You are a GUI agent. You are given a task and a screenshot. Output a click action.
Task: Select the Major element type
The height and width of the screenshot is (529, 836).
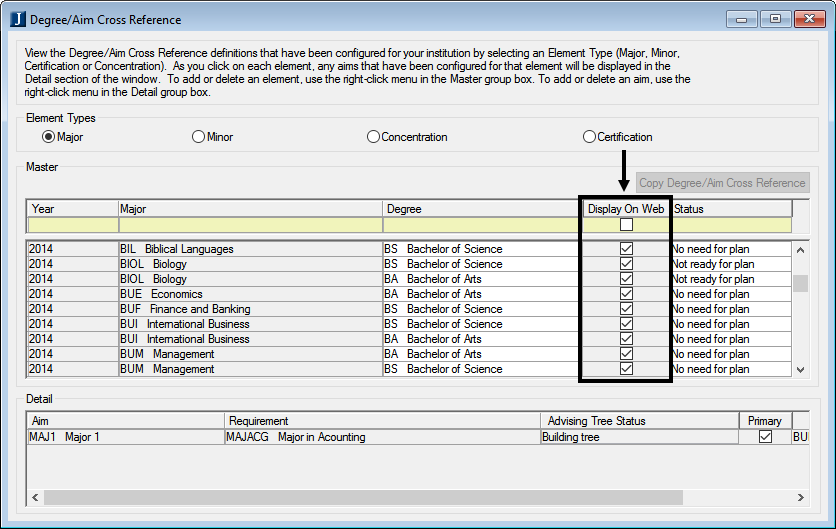pyautogui.click(x=48, y=137)
